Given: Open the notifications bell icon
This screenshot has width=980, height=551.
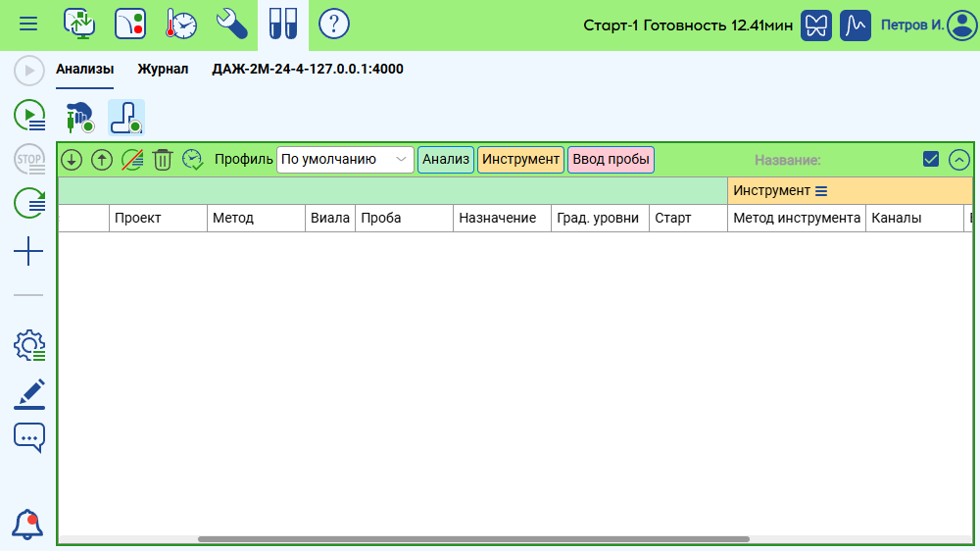Looking at the screenshot, I should pyautogui.click(x=28, y=525).
